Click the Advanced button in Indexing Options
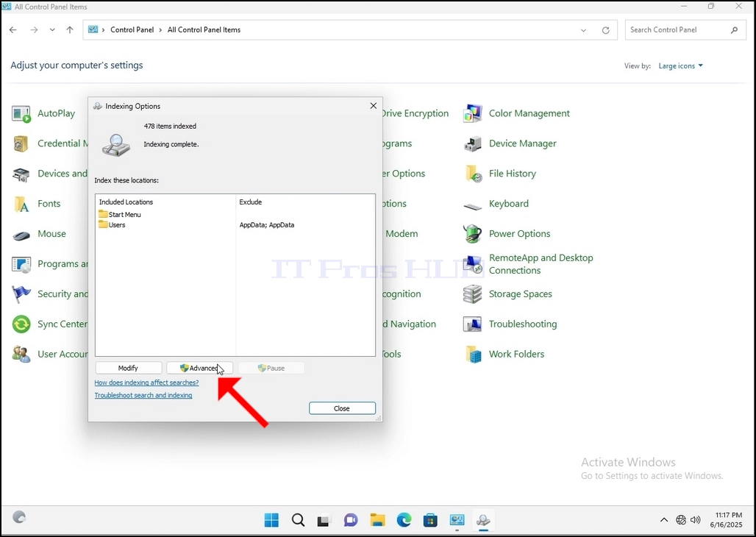The width and height of the screenshot is (756, 537). [x=199, y=368]
